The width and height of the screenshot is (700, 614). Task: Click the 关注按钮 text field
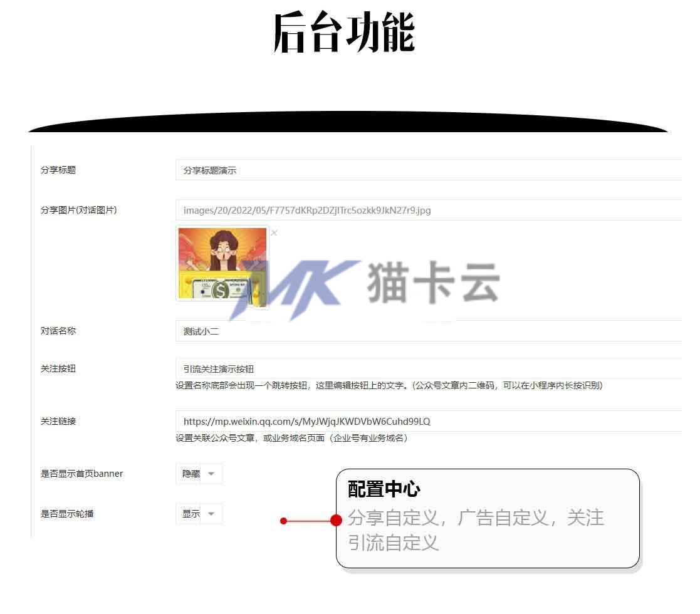[429, 368]
